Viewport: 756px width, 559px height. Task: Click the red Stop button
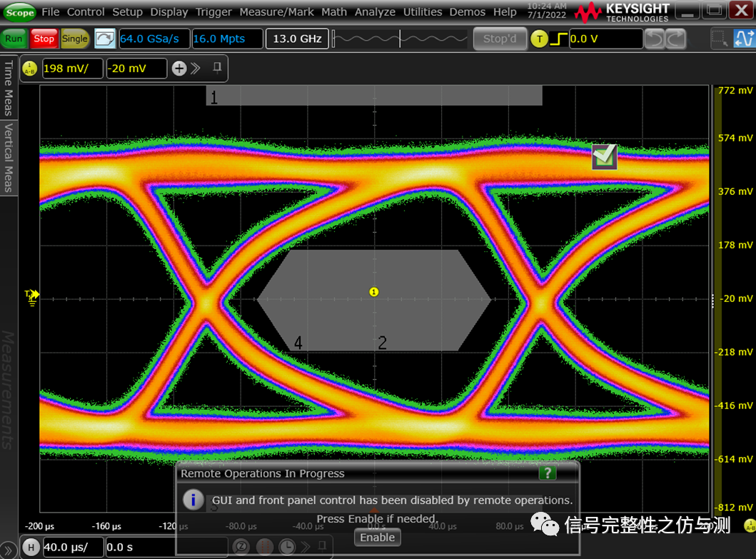tap(44, 39)
